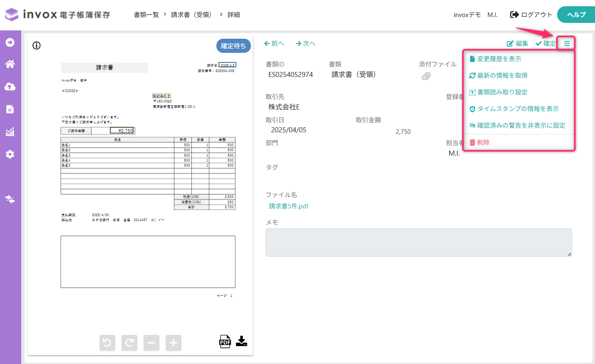Click the 詳細 breadcrumb text
Image resolution: width=595 pixels, height=364 pixels.
(x=234, y=15)
